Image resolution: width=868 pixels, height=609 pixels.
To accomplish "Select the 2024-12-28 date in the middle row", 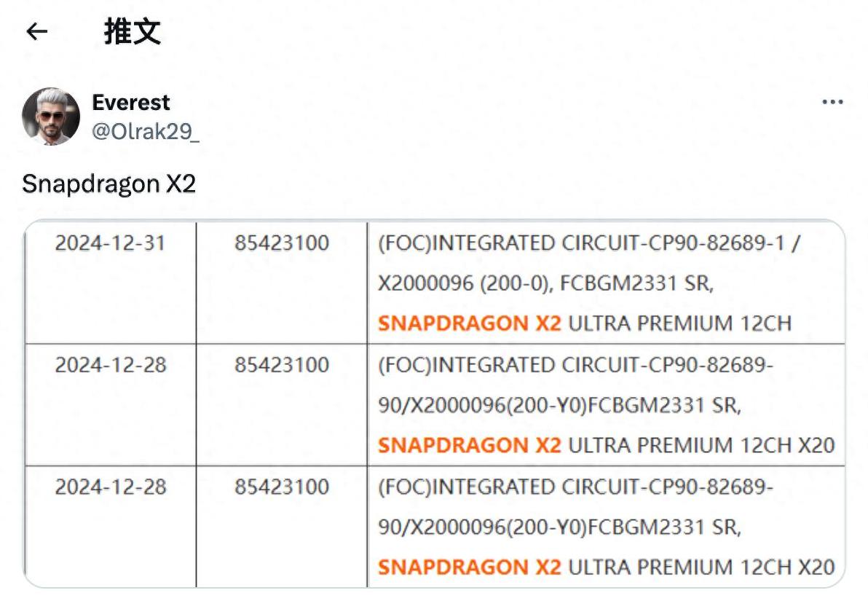I will tap(110, 365).
